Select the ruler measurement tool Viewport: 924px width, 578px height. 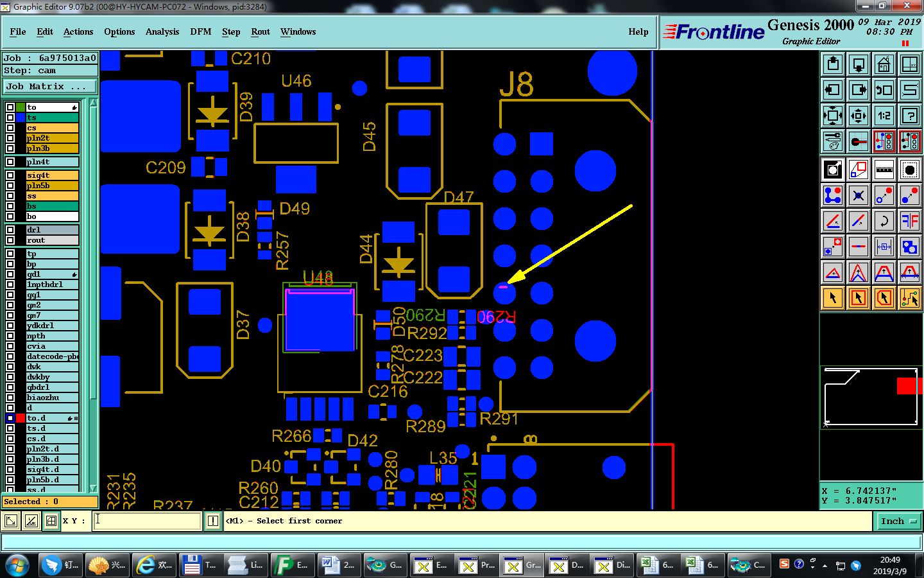pos(884,170)
